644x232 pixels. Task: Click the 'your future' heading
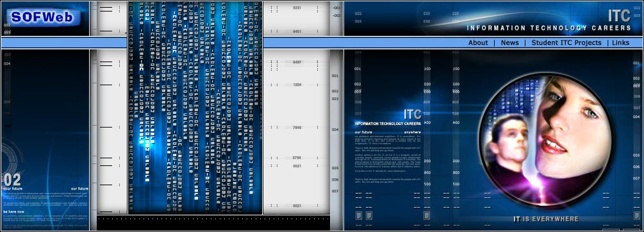tap(12, 188)
